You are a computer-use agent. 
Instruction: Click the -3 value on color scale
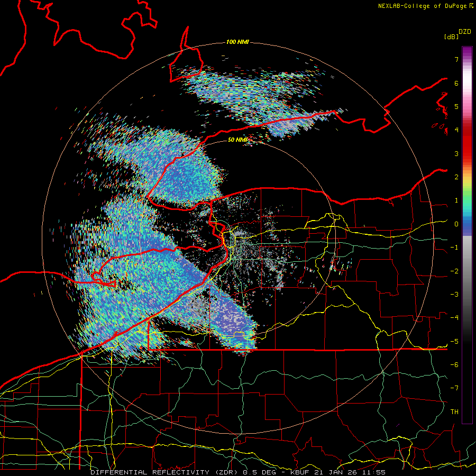point(454,294)
